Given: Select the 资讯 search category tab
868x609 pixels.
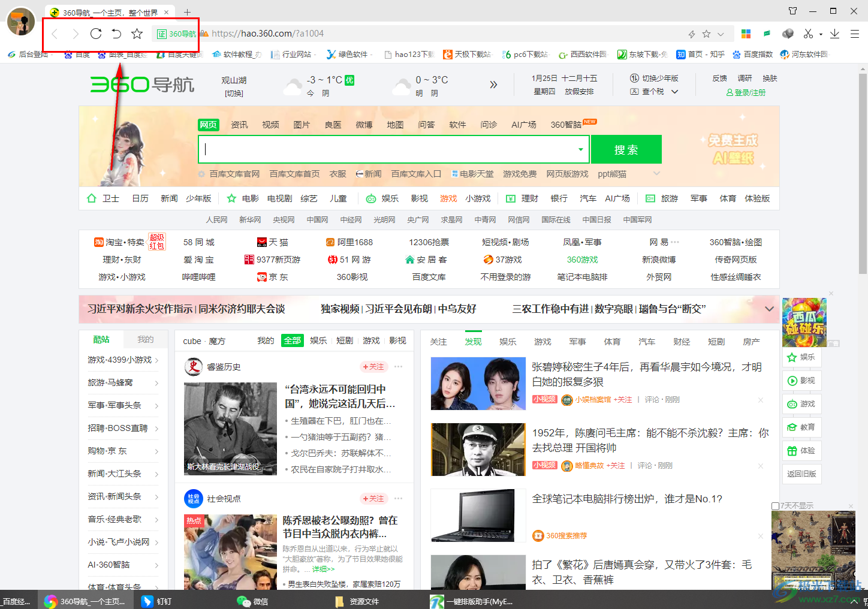Looking at the screenshot, I should 239,125.
